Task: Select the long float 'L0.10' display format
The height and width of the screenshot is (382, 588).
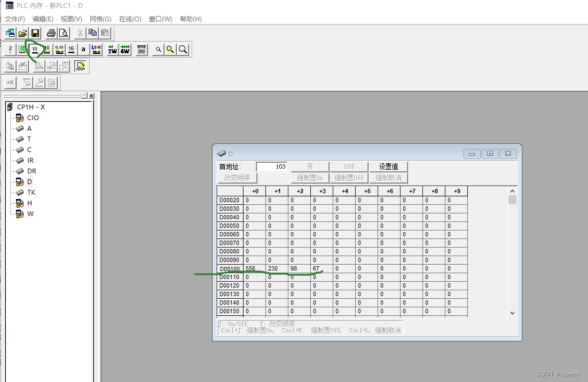Action: (x=96, y=50)
